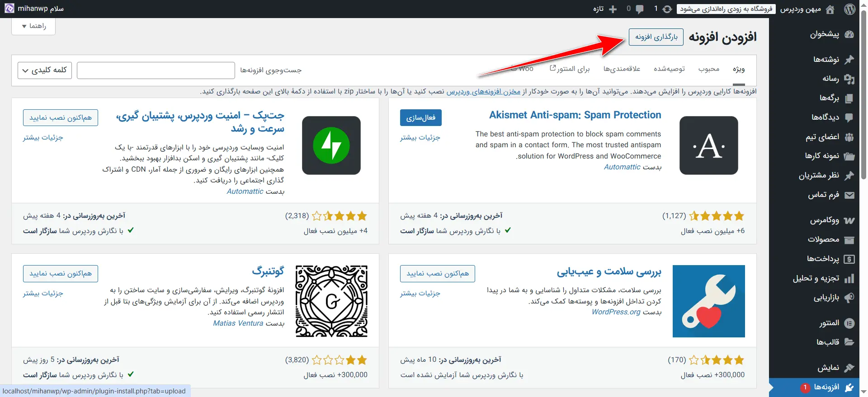The image size is (868, 397).
Task: Expand the کلمه کلیدی search type dropdown
Action: [45, 70]
